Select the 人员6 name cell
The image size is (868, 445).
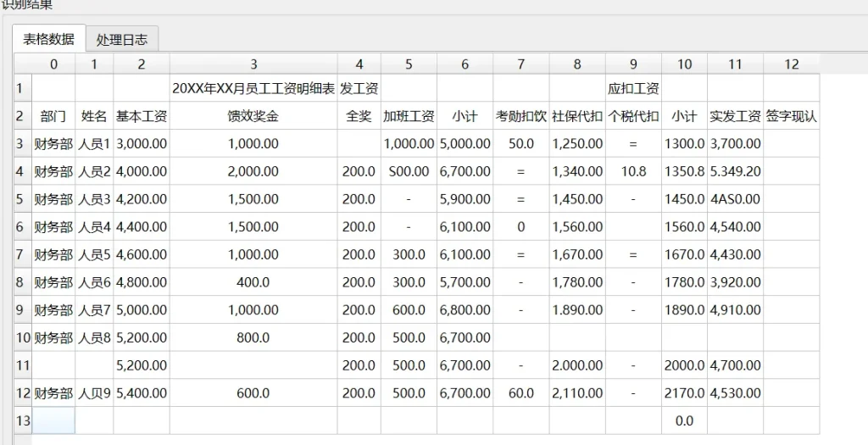click(94, 282)
